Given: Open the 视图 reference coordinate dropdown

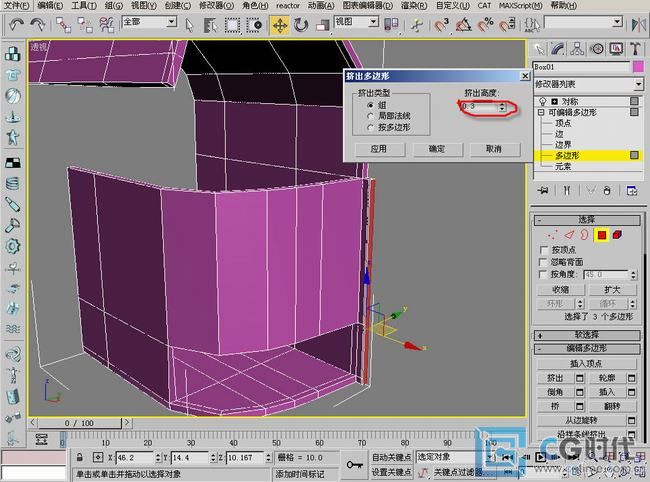Looking at the screenshot, I should point(357,22).
